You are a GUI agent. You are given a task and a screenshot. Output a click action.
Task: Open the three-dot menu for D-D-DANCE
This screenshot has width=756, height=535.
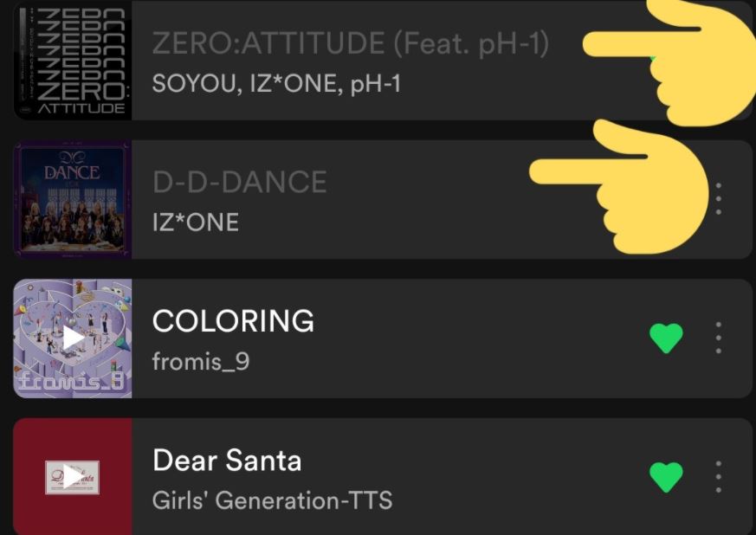[x=719, y=198]
